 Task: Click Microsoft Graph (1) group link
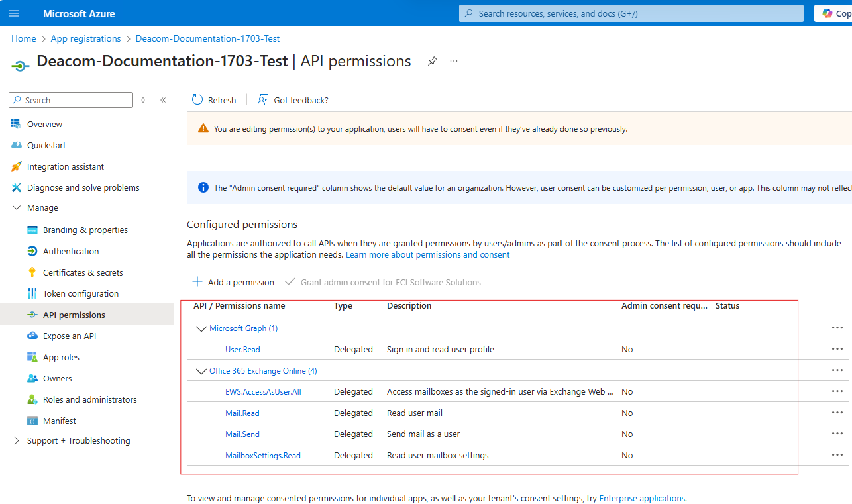tap(244, 328)
